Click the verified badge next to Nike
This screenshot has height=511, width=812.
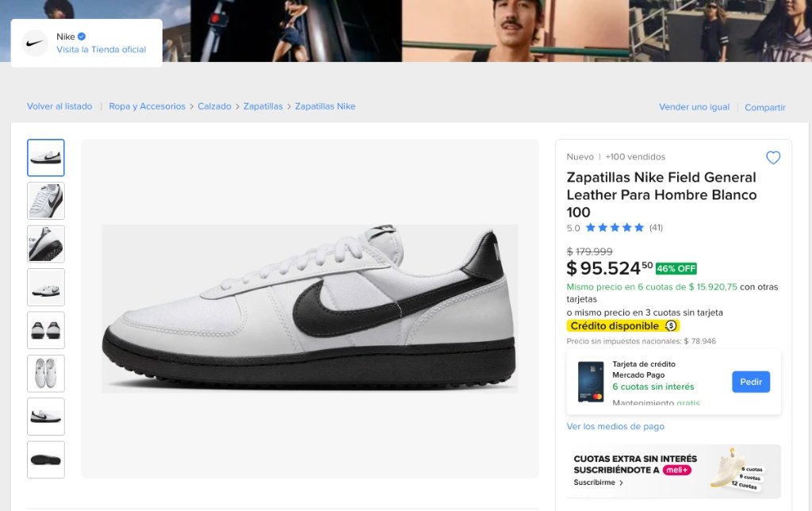click(82, 36)
